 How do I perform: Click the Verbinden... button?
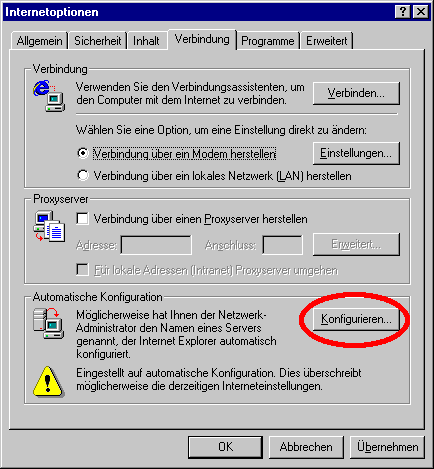(356, 93)
